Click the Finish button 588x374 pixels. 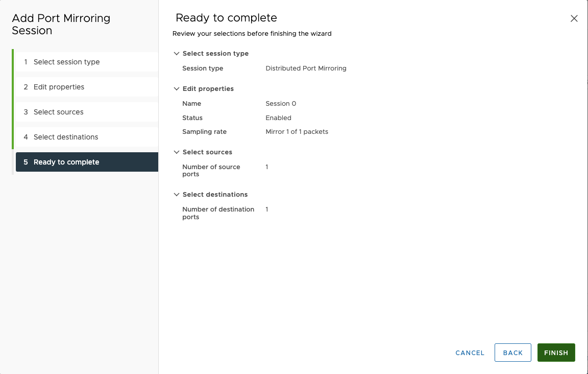point(556,353)
